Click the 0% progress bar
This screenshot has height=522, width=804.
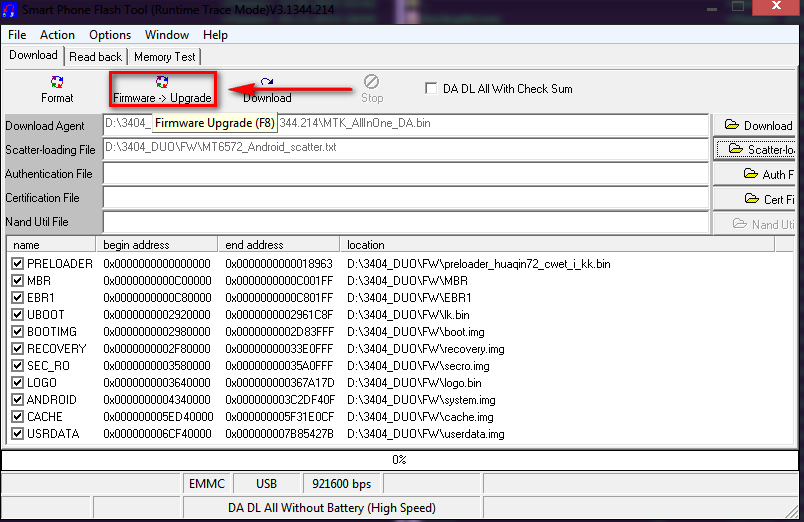coord(399,460)
